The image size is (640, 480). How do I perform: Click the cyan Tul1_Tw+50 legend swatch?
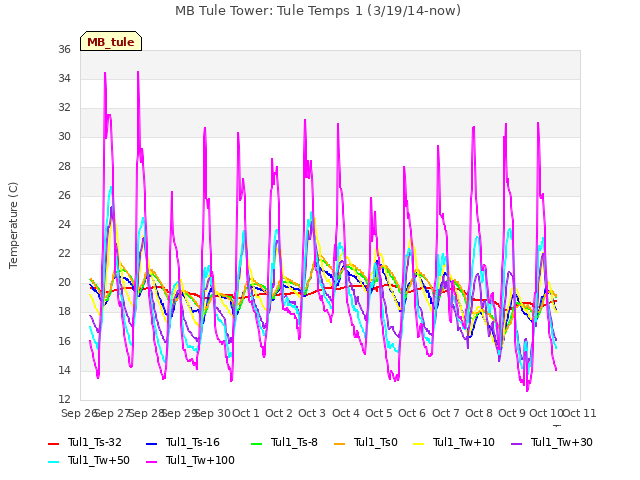coord(54,462)
